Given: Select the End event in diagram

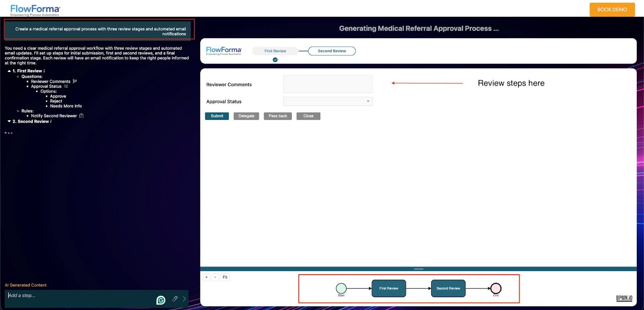Looking at the screenshot, I should pyautogui.click(x=496, y=288).
